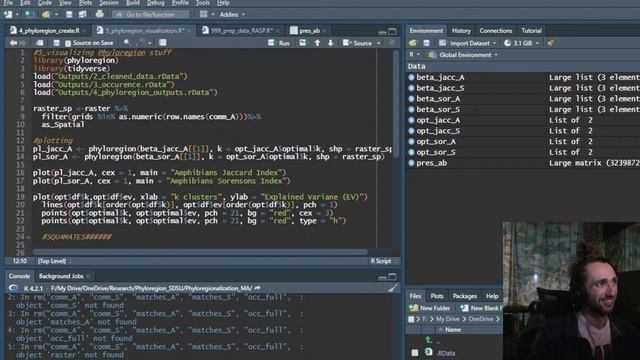Screen dimensions: 640x360
Task: Click the go up folder arrow in Files
Action: [x=428, y=340]
